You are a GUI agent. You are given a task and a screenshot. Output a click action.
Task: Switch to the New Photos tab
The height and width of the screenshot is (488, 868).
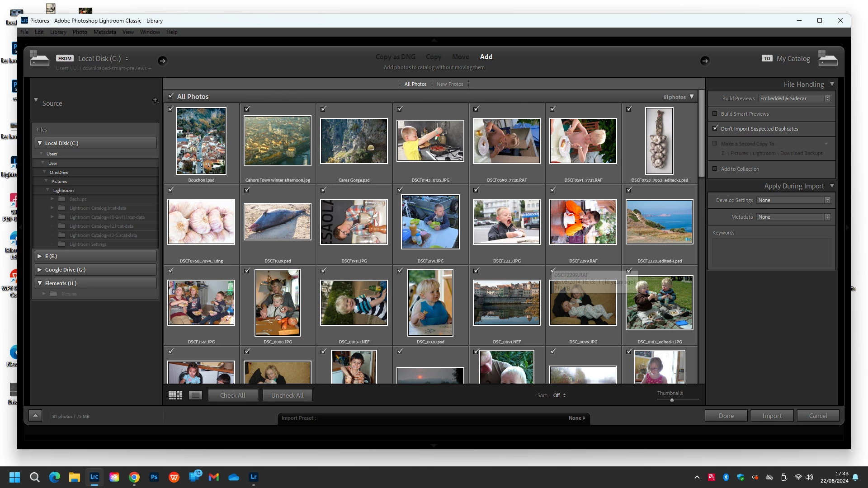click(x=449, y=84)
